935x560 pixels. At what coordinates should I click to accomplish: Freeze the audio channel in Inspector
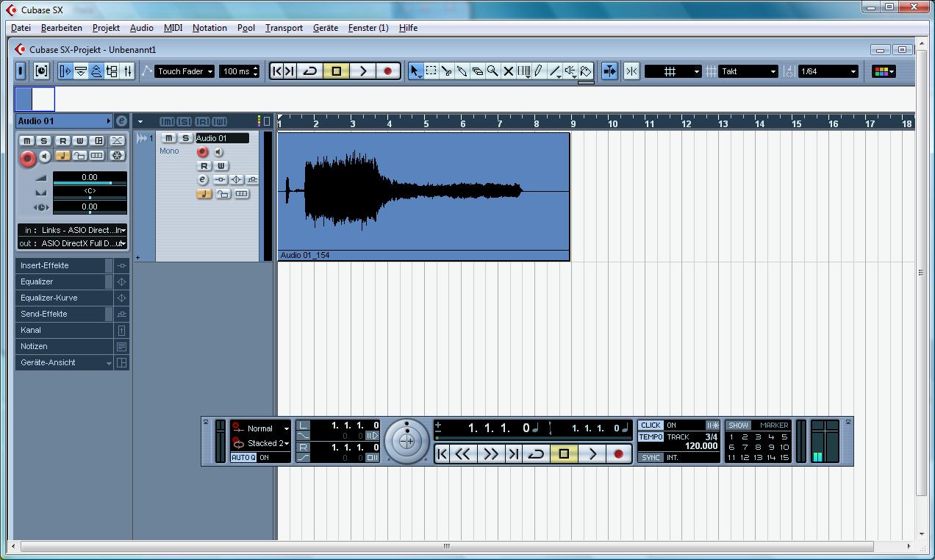[x=117, y=156]
